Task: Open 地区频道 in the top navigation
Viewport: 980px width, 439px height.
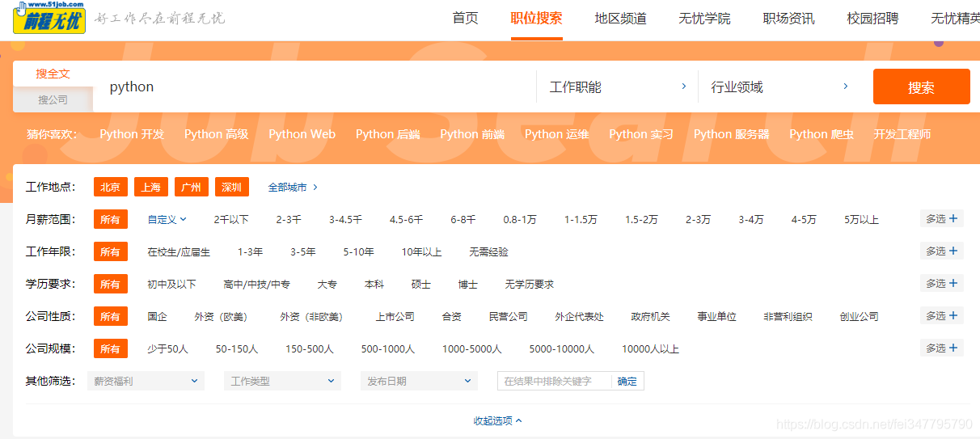Action: [x=620, y=19]
